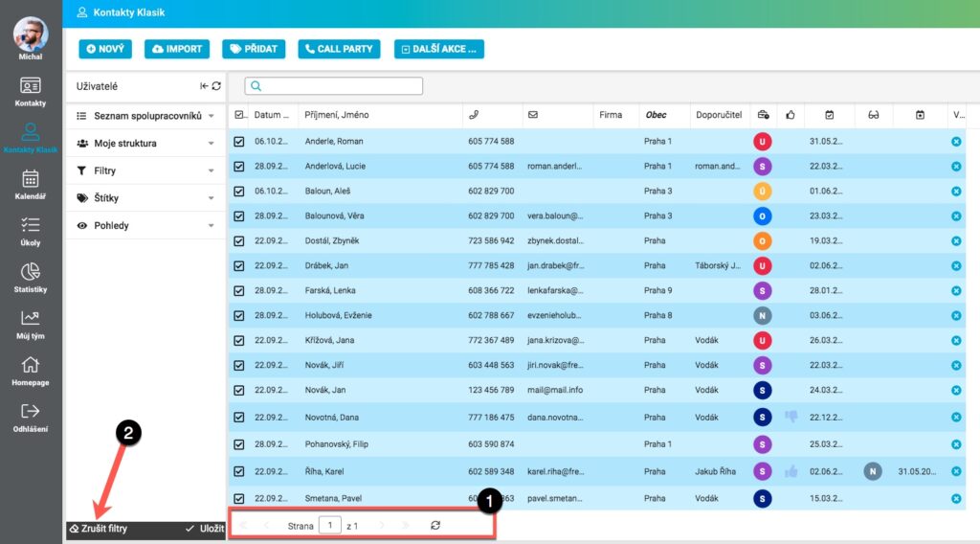Viewport: 980px width, 544px height.
Task: Open Kalendář in the sidebar
Action: (x=30, y=185)
